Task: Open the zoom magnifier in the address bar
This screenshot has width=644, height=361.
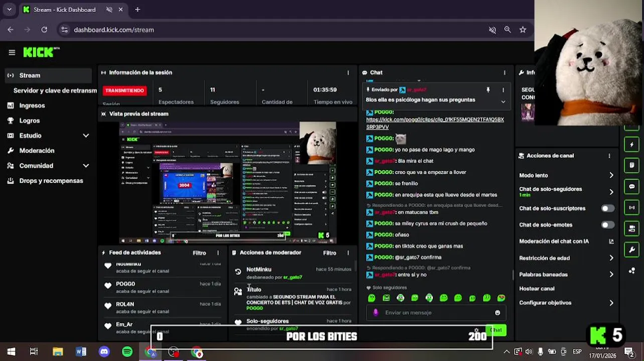Action: [508, 30]
